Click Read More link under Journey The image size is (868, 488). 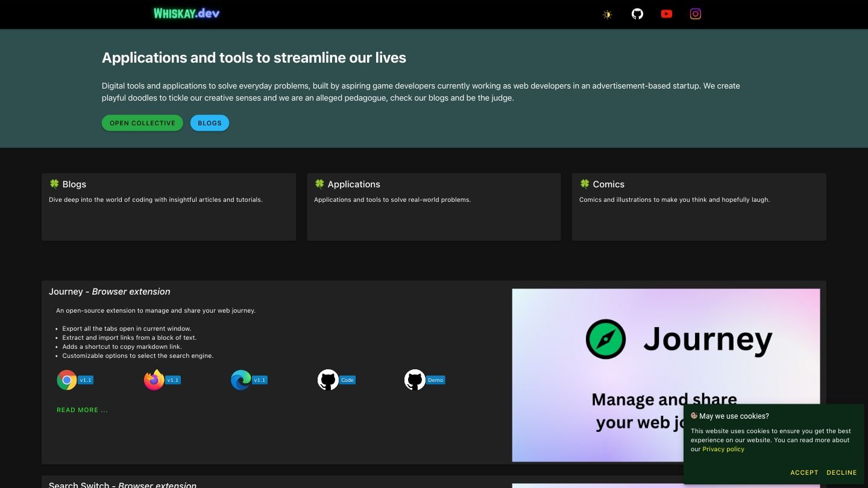point(83,410)
